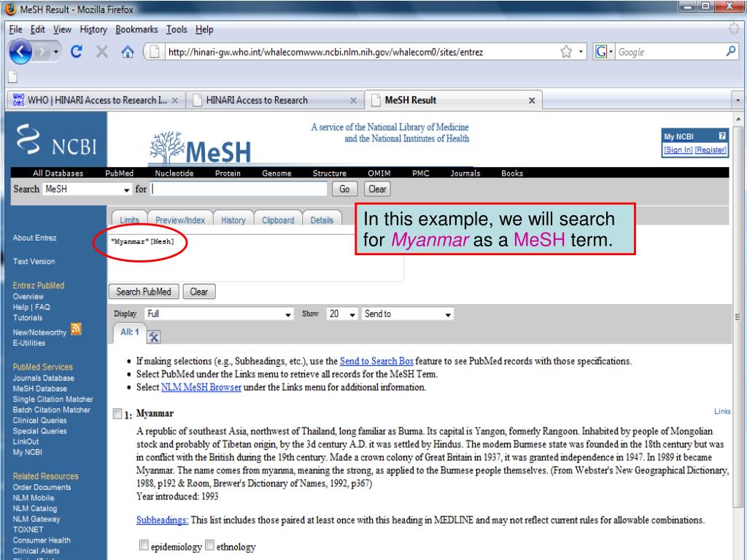Open the Help menu

(204, 29)
